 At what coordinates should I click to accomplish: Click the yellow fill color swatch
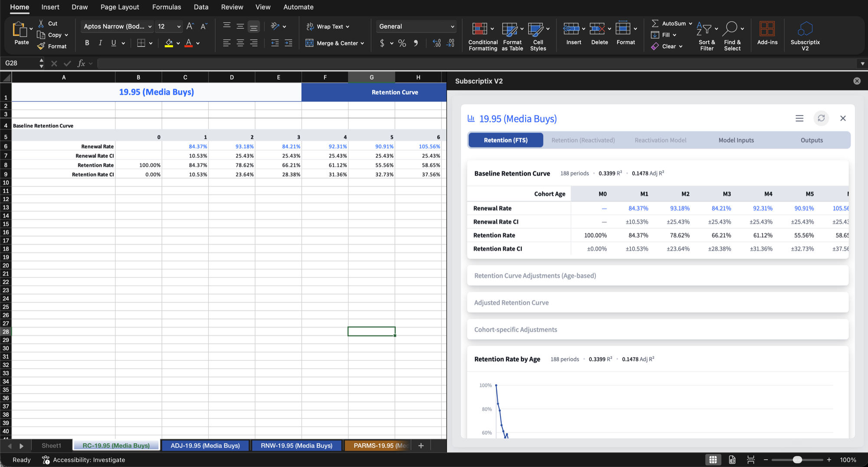point(169,43)
